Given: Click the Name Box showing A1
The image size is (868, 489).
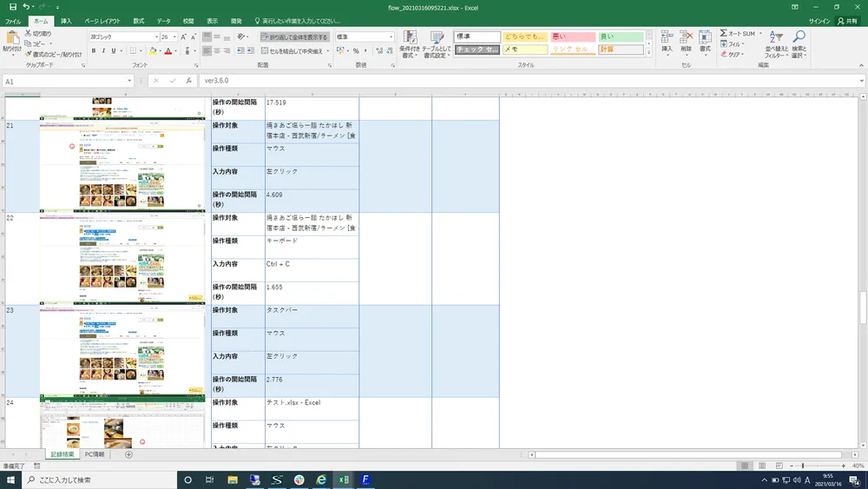Looking at the screenshot, I should (x=61, y=81).
